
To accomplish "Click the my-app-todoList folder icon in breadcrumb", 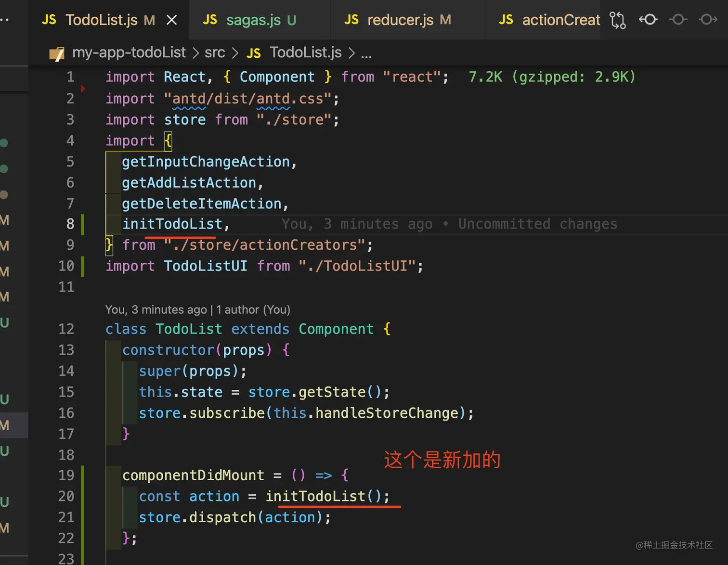I will [57, 53].
